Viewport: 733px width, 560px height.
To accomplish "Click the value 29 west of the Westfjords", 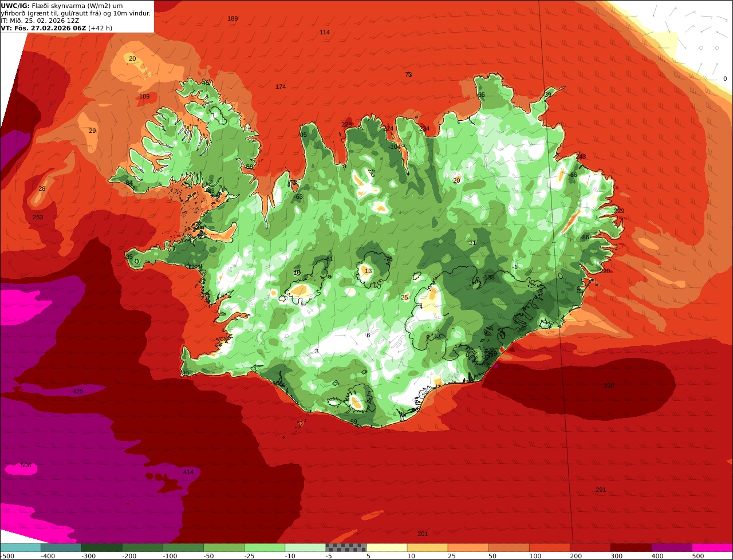I will tap(92, 131).
